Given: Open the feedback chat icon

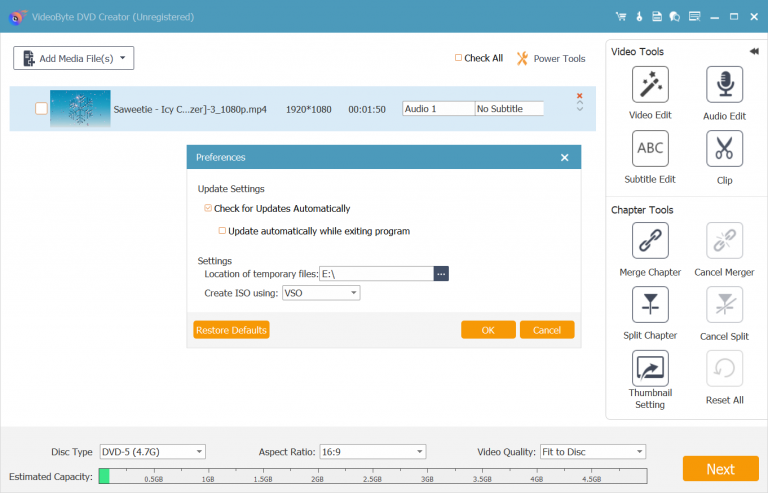Looking at the screenshot, I should point(675,17).
